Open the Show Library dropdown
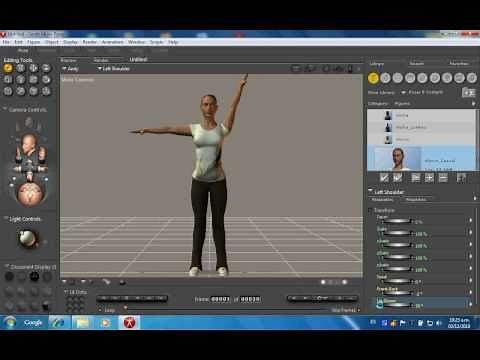 [422, 92]
